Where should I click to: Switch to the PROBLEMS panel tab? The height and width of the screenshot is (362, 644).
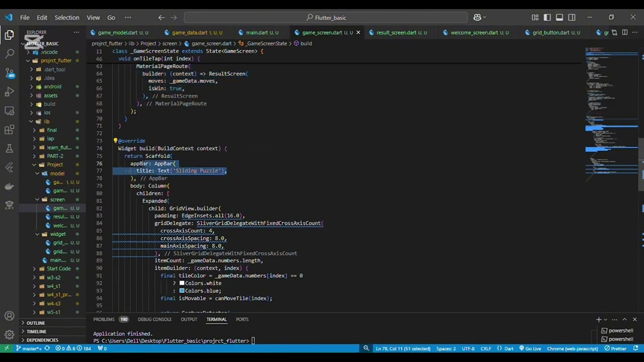click(110, 319)
